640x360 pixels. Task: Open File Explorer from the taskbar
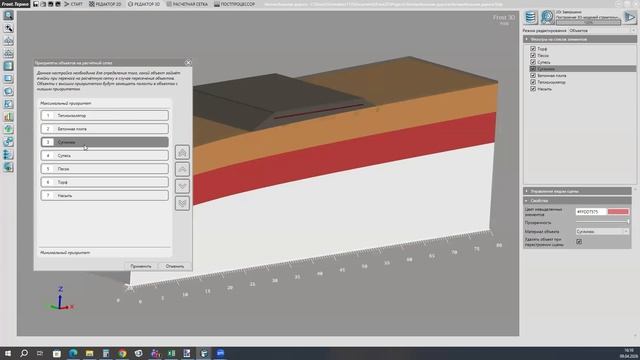[89, 353]
